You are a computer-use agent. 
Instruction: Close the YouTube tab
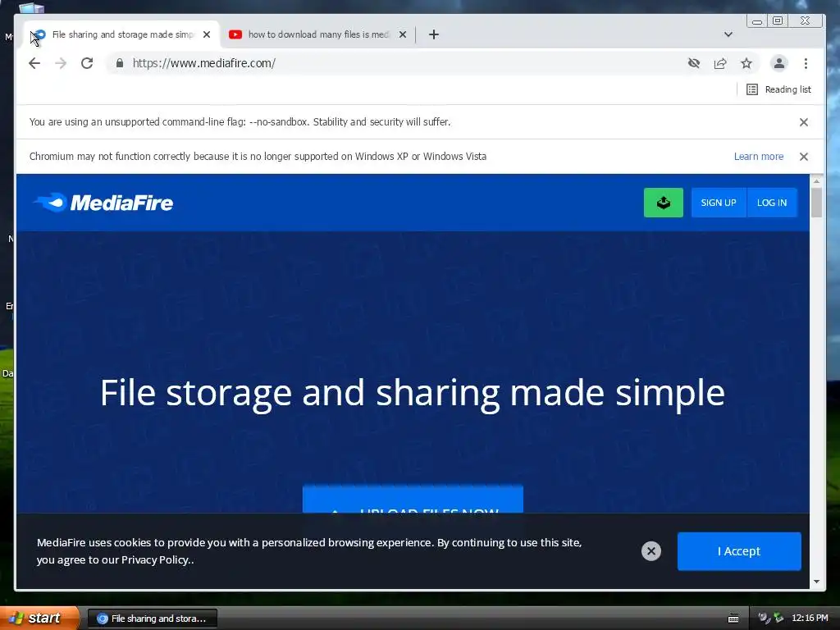coord(403,34)
